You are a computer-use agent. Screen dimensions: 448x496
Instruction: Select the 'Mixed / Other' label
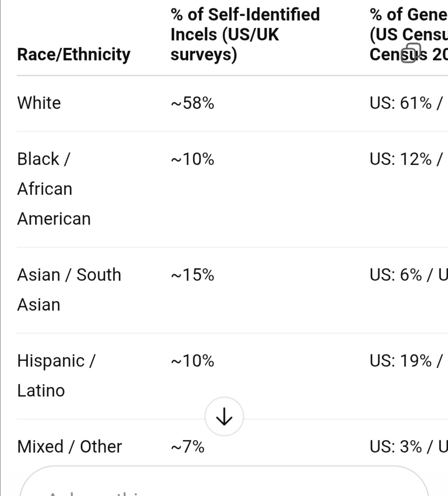(x=70, y=447)
